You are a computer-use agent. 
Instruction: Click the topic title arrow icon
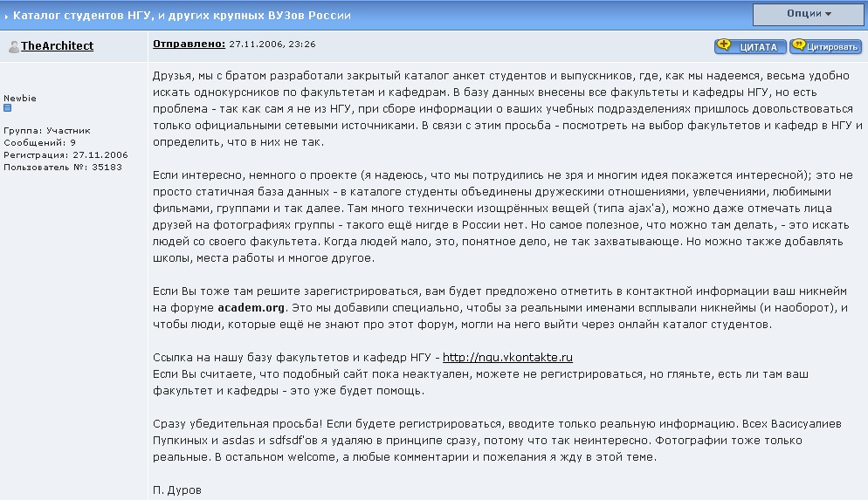pos(6,17)
